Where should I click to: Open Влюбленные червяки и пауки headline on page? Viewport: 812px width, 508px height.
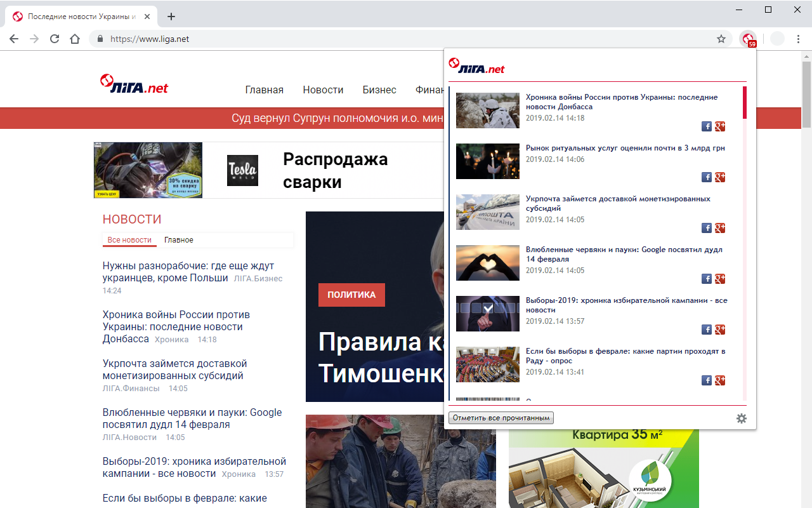(192, 418)
